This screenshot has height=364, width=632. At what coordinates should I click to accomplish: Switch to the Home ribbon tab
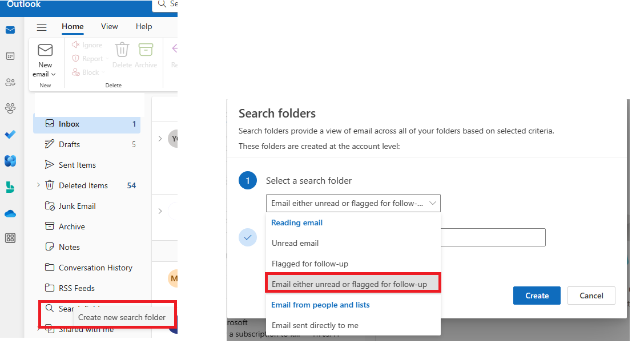[73, 27]
